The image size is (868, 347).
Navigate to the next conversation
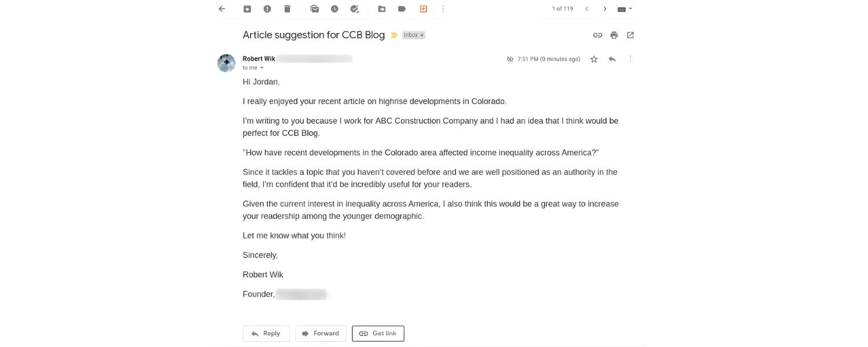[x=605, y=9]
